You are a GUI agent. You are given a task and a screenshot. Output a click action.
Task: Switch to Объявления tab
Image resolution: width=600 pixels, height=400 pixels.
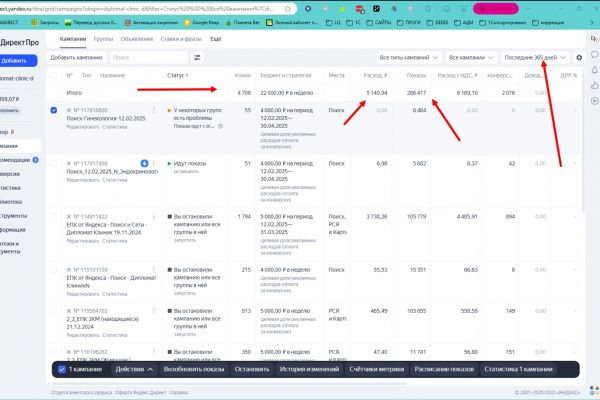137,39
